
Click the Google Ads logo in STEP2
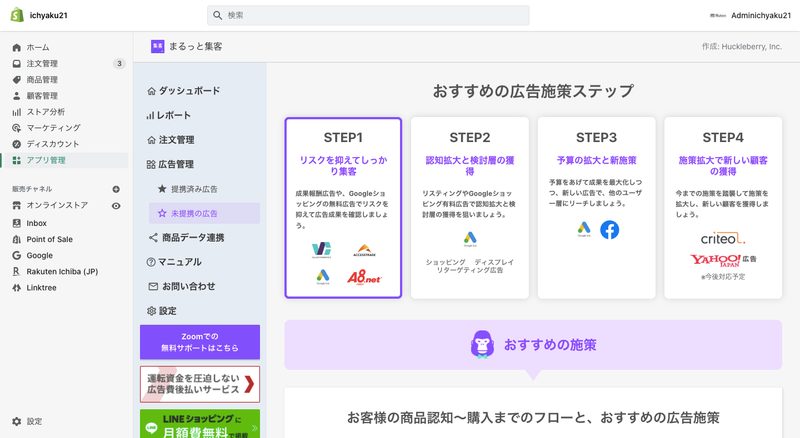point(470,239)
